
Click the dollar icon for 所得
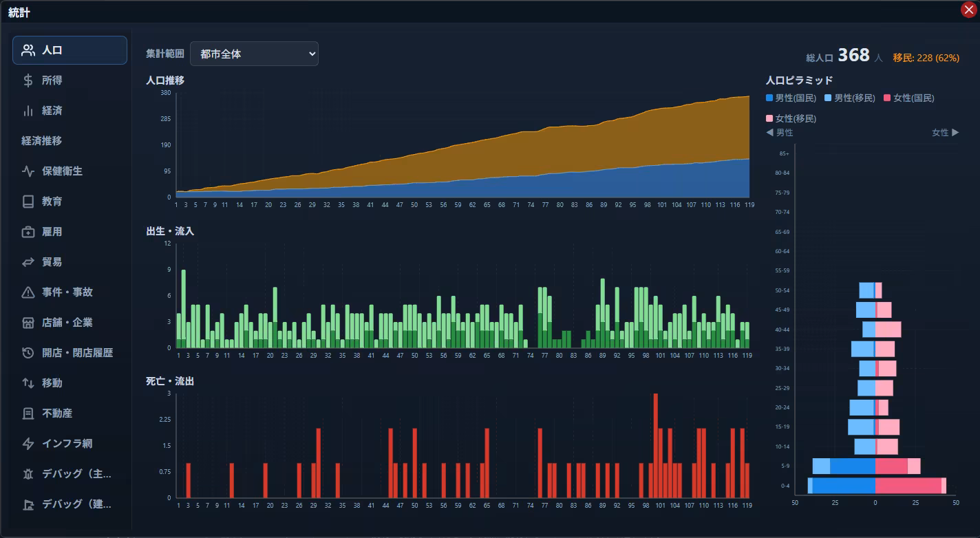click(28, 80)
